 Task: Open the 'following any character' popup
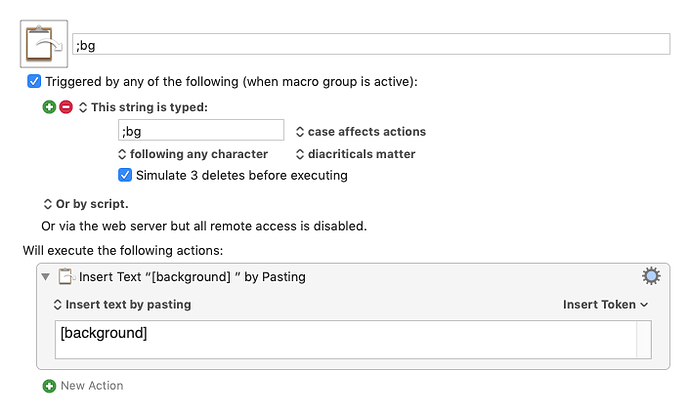[193, 154]
